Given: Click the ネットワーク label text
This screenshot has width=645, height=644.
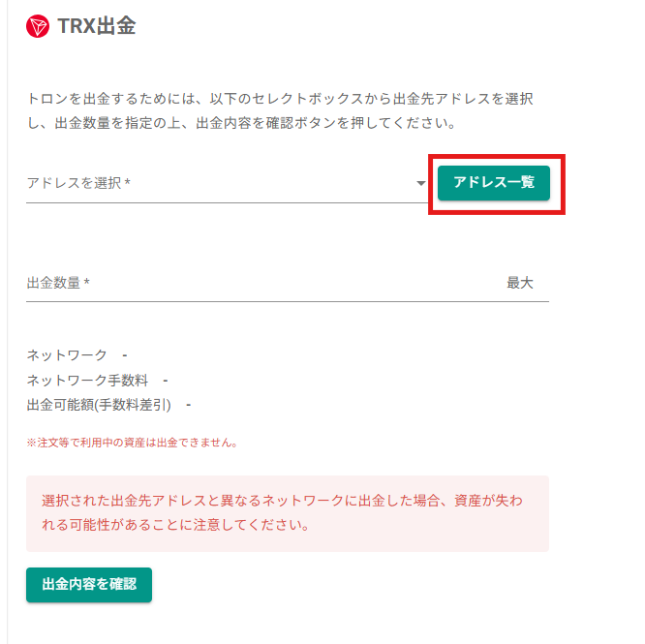Looking at the screenshot, I should pos(67,355).
